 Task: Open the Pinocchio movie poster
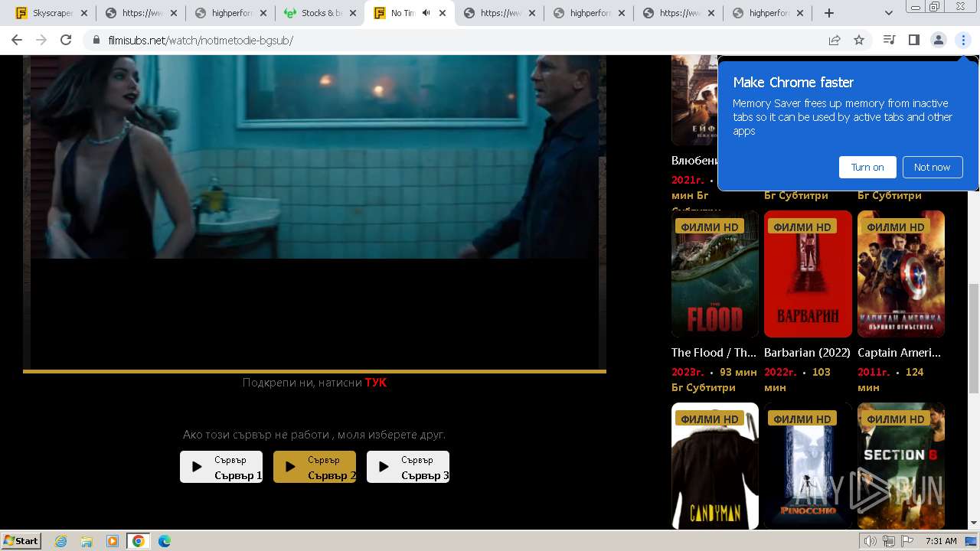click(x=808, y=465)
